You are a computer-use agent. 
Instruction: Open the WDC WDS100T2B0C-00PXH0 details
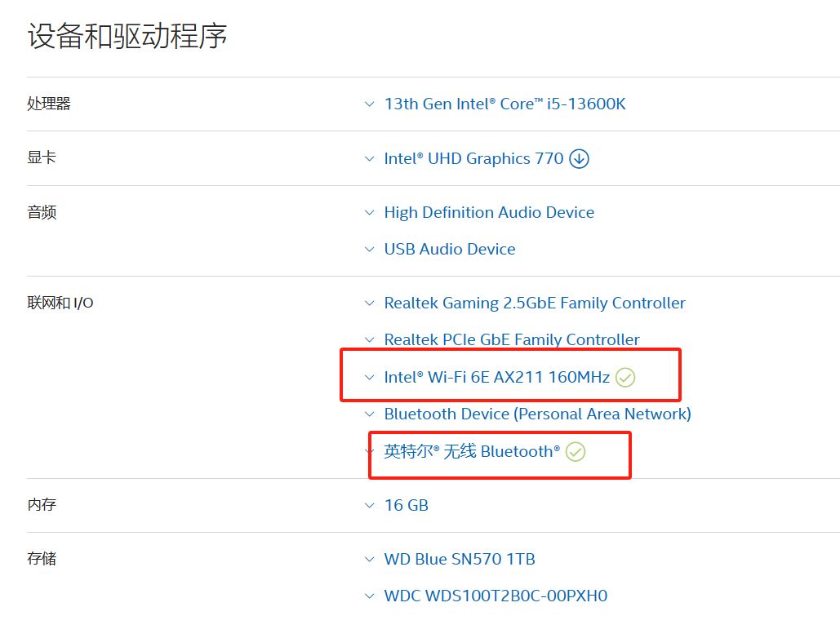pos(495,596)
